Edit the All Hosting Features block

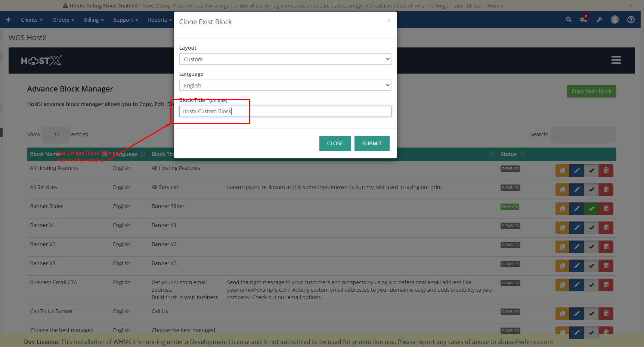(x=577, y=171)
